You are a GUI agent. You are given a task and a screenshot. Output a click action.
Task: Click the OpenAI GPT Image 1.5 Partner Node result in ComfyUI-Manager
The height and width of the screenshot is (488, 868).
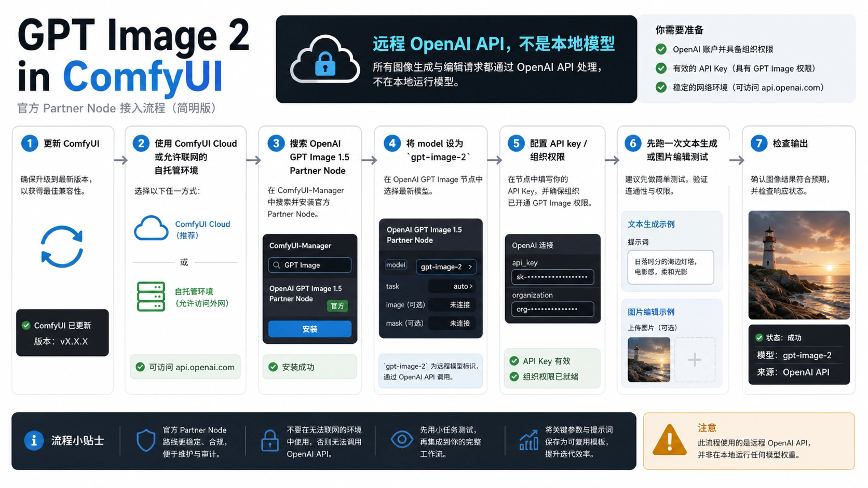tap(306, 294)
